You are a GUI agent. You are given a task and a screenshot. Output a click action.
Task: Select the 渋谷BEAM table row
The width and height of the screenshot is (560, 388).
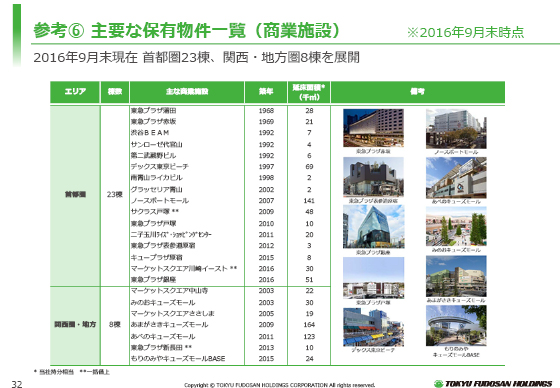[230, 133]
